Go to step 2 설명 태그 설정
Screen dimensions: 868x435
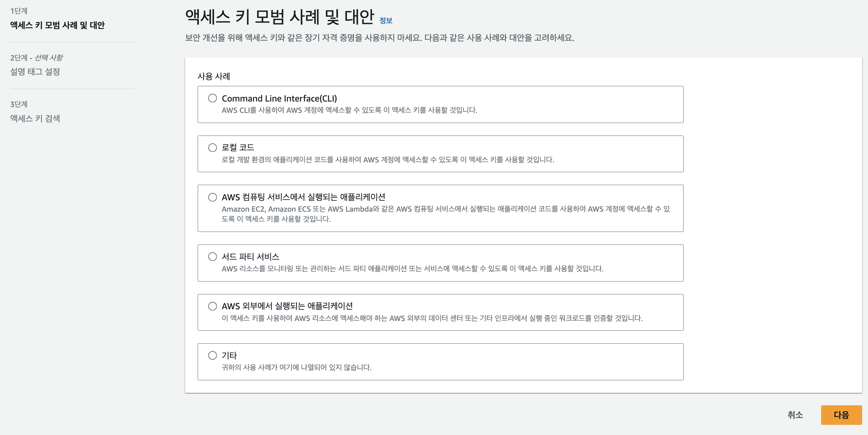pos(35,71)
